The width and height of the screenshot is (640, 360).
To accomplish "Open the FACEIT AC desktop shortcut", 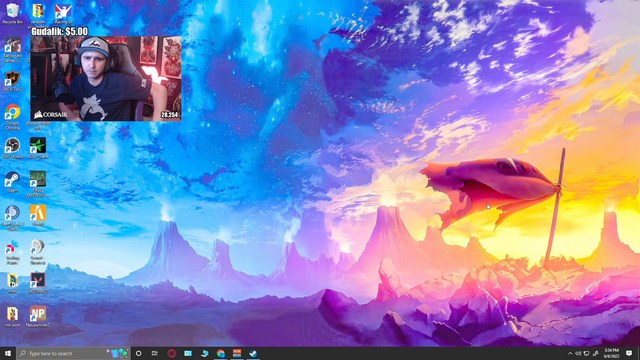I will point(13,79).
